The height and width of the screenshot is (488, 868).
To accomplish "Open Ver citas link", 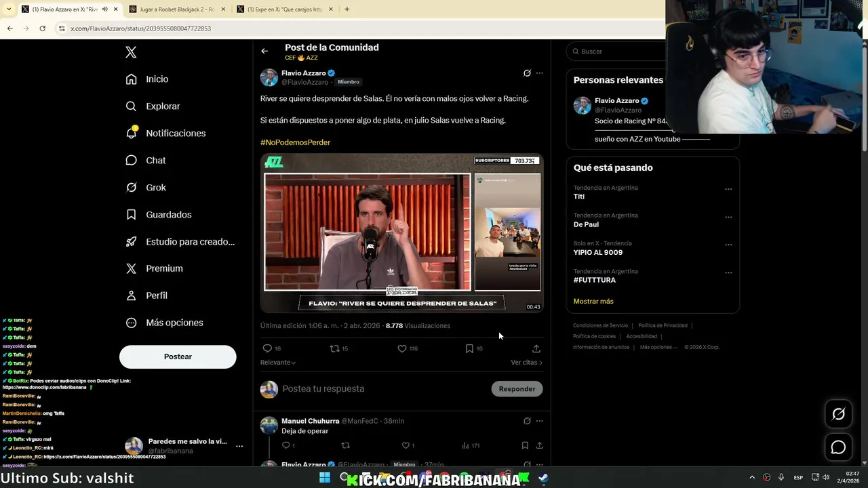I will click(x=526, y=363).
